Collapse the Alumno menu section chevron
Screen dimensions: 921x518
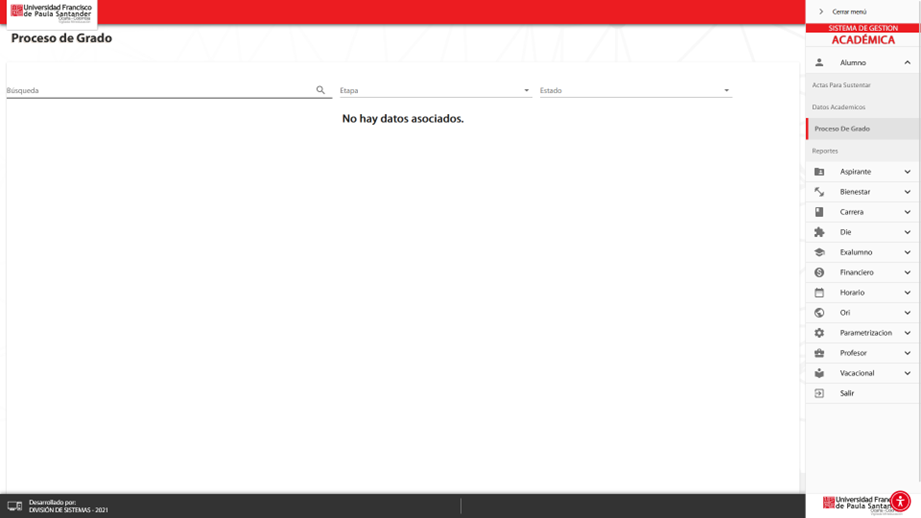tap(907, 63)
